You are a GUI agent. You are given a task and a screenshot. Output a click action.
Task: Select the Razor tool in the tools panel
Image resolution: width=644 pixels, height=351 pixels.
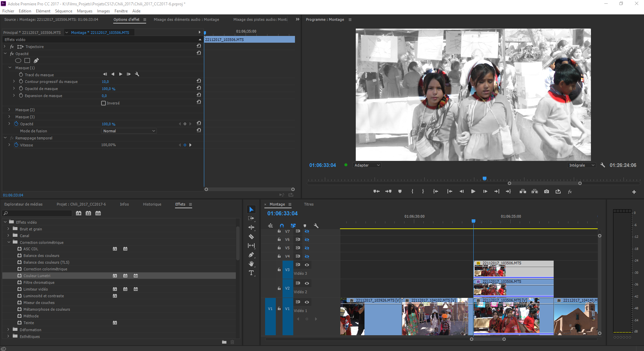pyautogui.click(x=251, y=237)
